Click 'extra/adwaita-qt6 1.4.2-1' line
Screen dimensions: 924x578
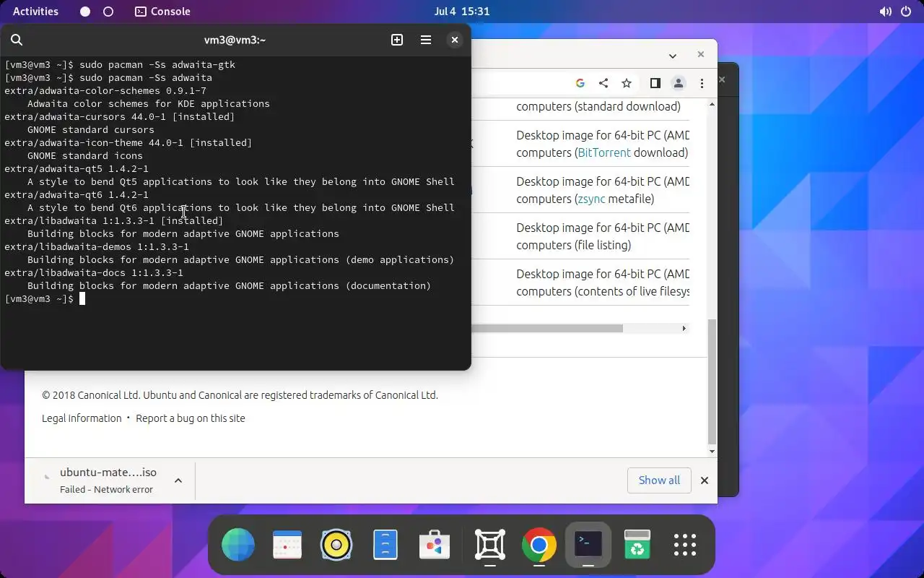pos(77,195)
